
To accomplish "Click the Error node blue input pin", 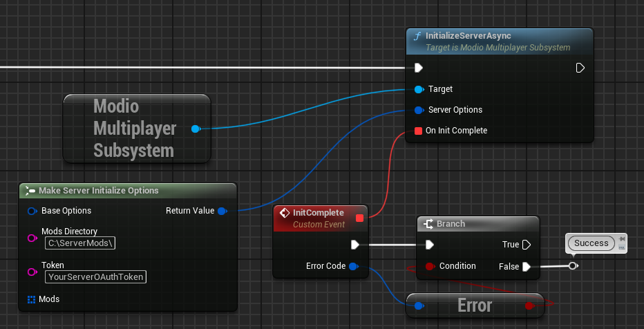I will [x=419, y=305].
